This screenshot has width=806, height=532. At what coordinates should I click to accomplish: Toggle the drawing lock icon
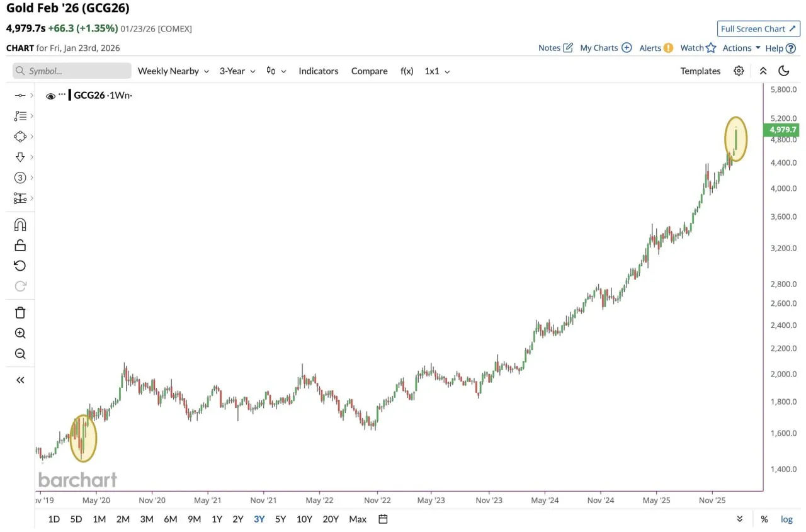[x=20, y=245]
